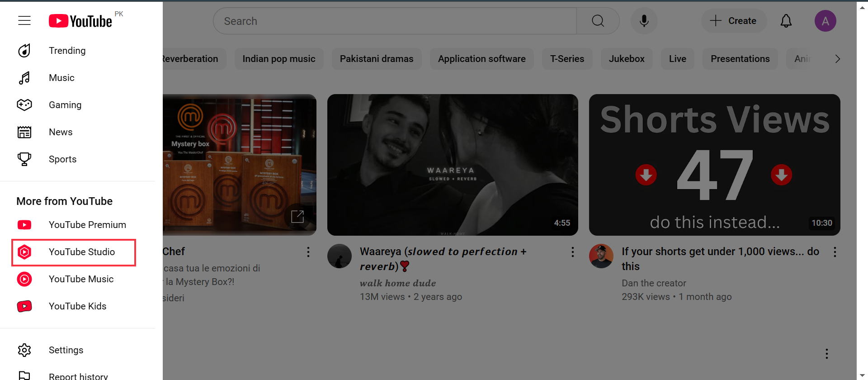
Task: Play the Mystery box MasterChef thumbnail
Action: tap(240, 165)
